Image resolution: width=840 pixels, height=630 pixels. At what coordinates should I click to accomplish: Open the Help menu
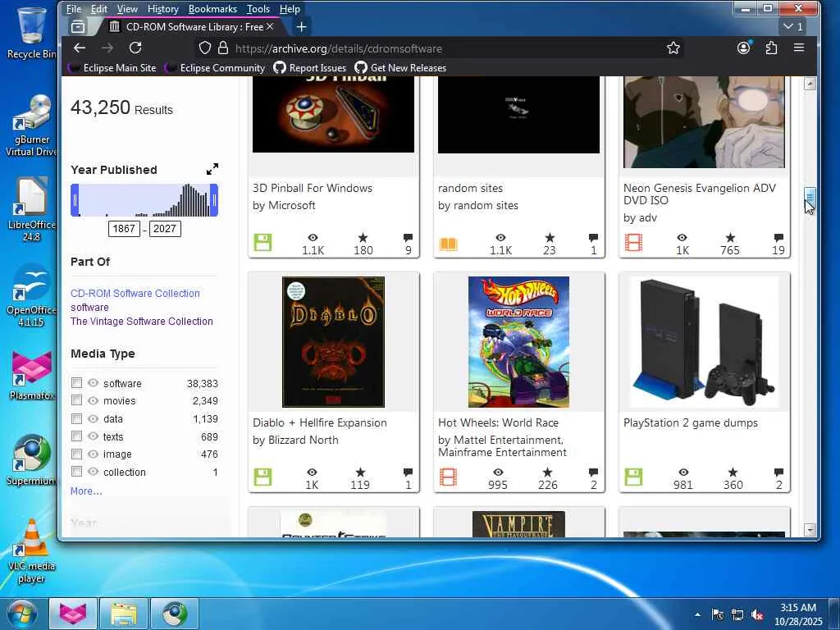(290, 9)
